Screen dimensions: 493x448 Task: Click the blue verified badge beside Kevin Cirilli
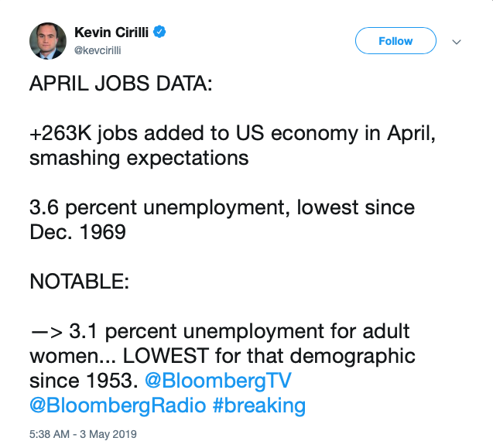click(x=159, y=32)
